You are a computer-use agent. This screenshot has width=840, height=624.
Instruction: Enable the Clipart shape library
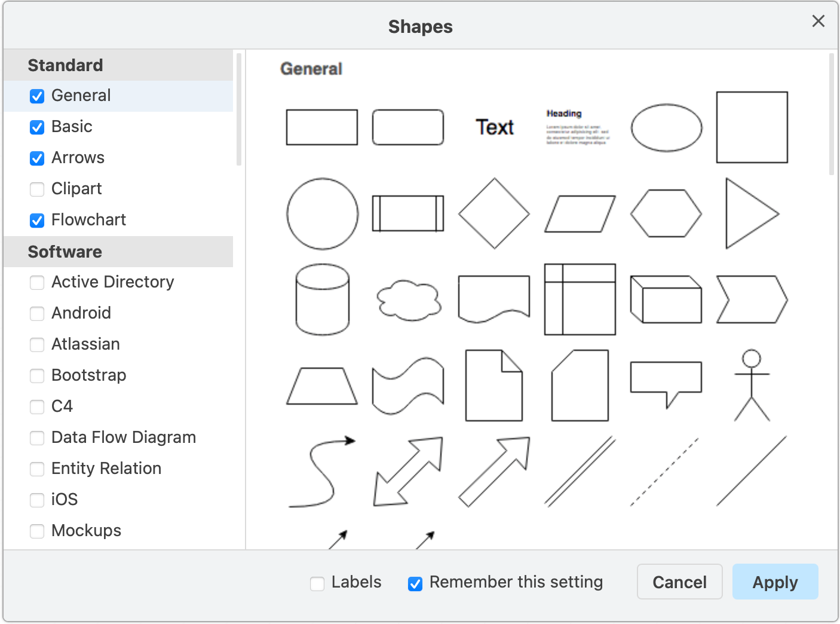36,189
